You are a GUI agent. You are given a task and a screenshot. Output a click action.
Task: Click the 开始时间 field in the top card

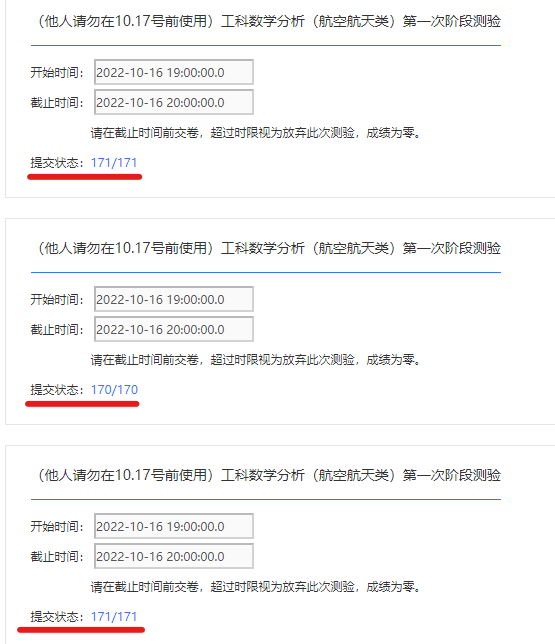174,72
